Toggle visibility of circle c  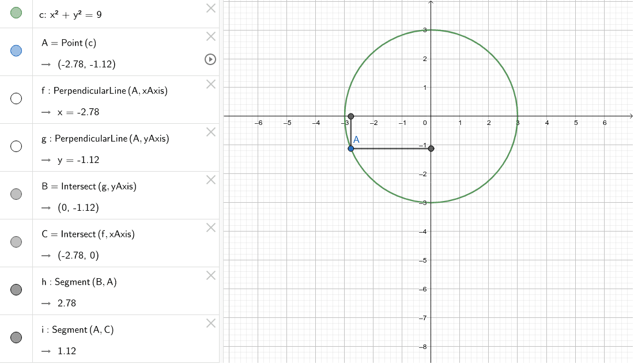tap(16, 13)
